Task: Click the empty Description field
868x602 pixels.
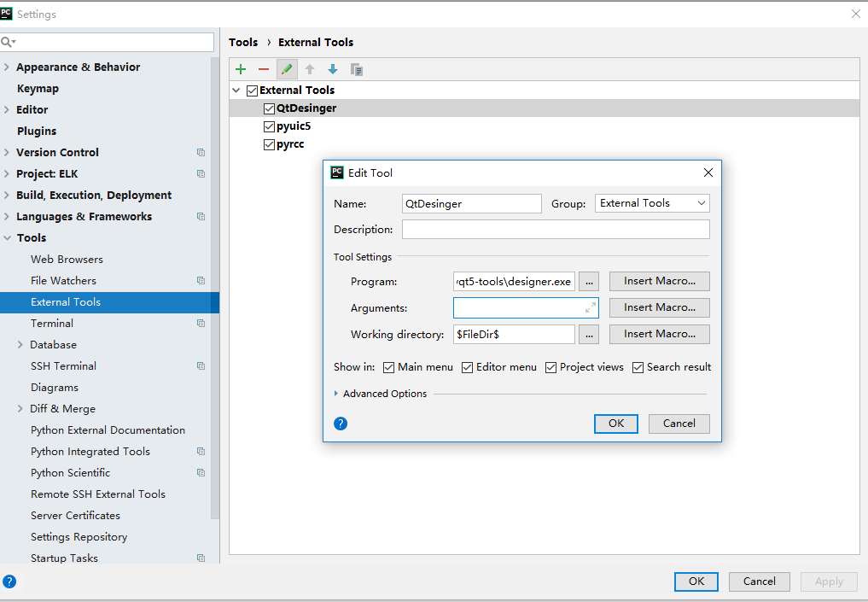Action: click(556, 230)
